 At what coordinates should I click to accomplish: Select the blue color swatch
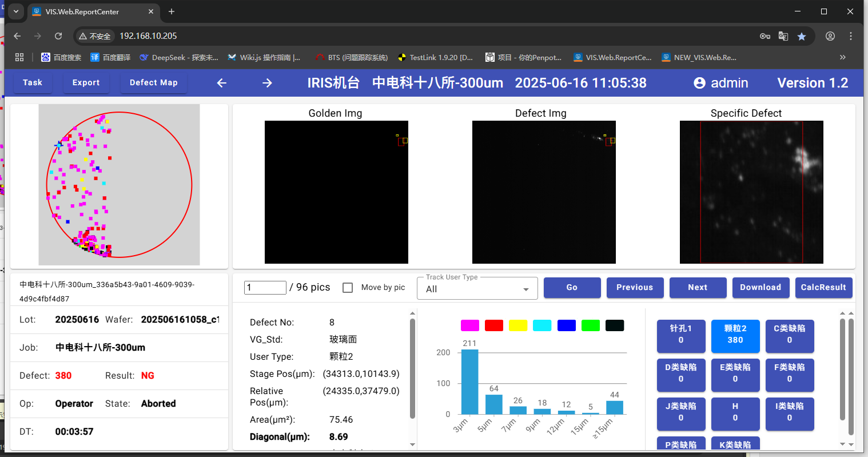pyautogui.click(x=567, y=325)
